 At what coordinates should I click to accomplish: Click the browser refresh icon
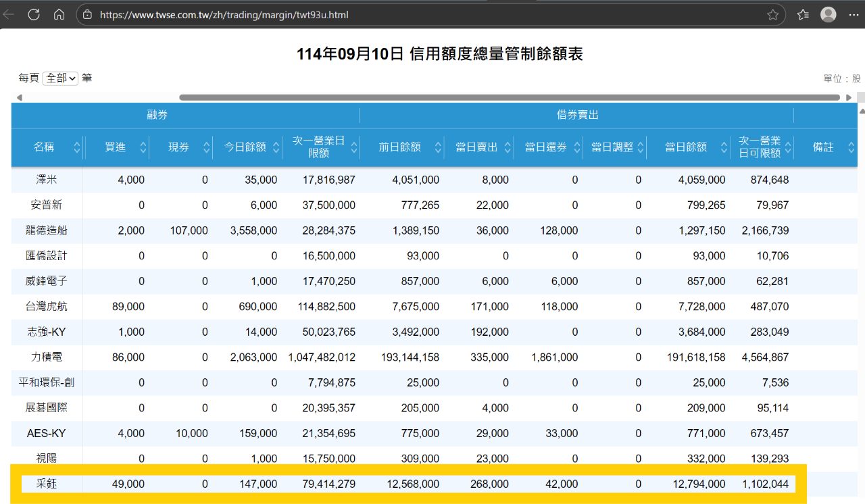point(34,14)
